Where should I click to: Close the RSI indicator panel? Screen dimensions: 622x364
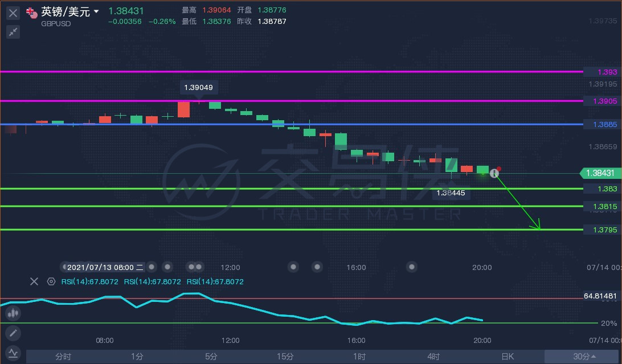(34, 281)
